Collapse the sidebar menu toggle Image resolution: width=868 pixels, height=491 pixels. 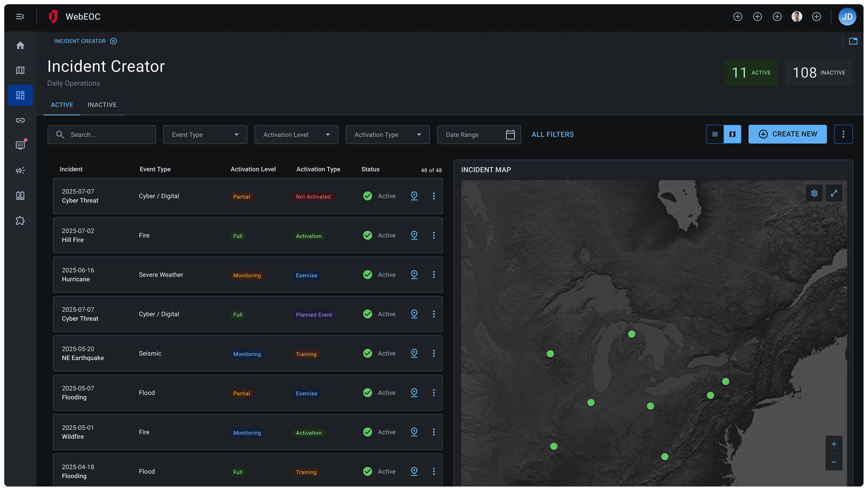[20, 17]
